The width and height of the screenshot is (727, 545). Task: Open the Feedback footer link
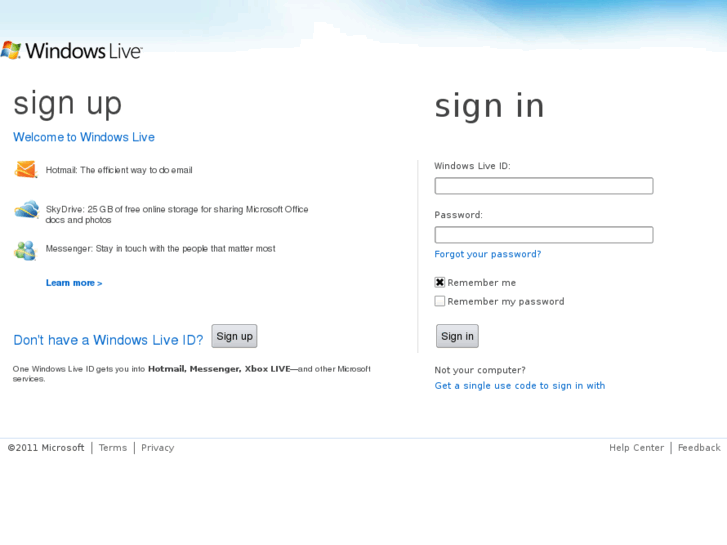tap(699, 448)
